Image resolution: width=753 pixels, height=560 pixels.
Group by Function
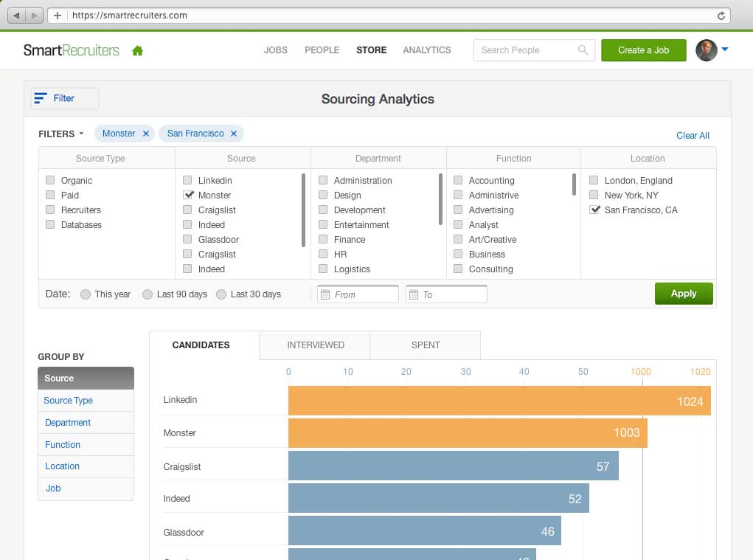point(86,445)
